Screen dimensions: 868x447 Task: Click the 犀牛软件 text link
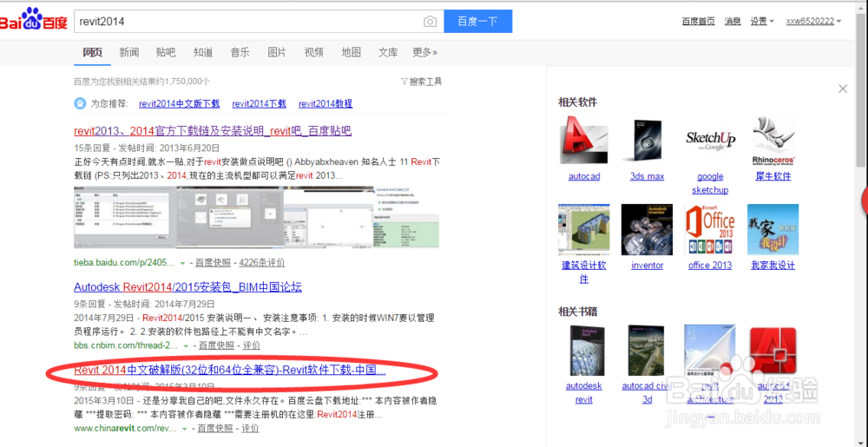(x=773, y=176)
